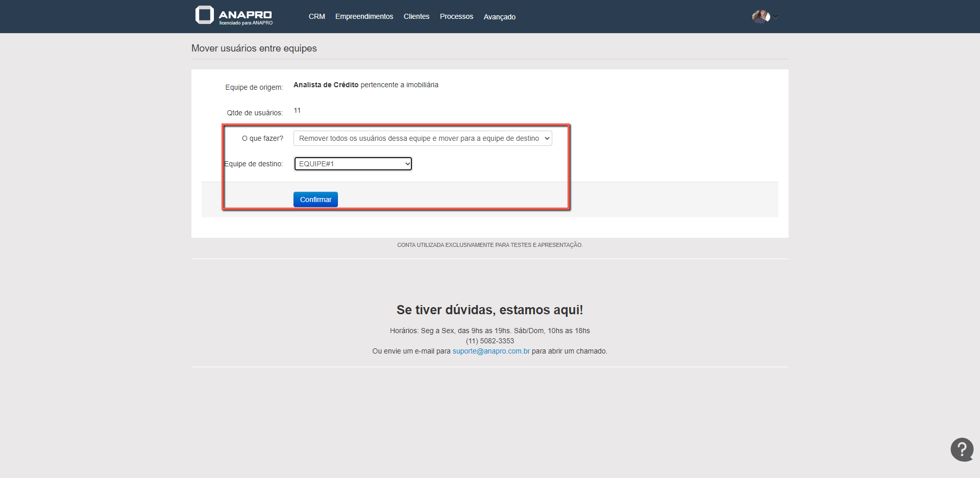980x478 pixels.
Task: Click the 'Se tiver dúvidas, estamos aqui!' heading
Action: (489, 310)
